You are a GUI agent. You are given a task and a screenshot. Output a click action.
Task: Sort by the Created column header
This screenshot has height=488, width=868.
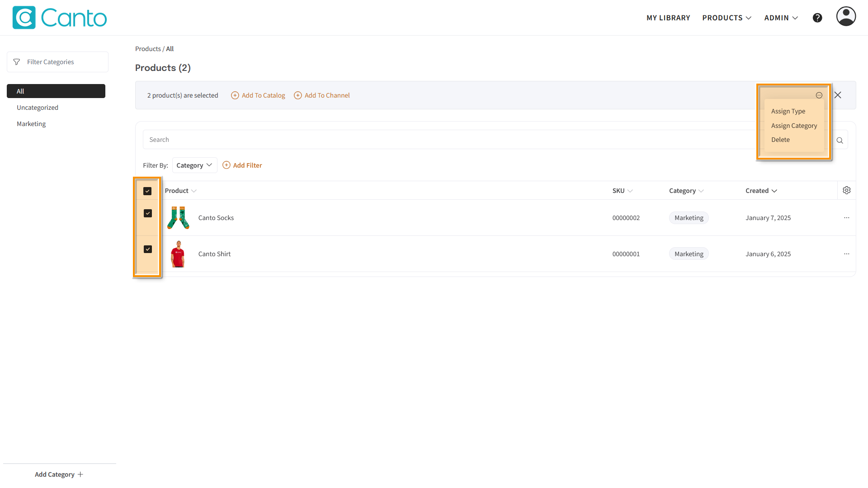tap(761, 191)
